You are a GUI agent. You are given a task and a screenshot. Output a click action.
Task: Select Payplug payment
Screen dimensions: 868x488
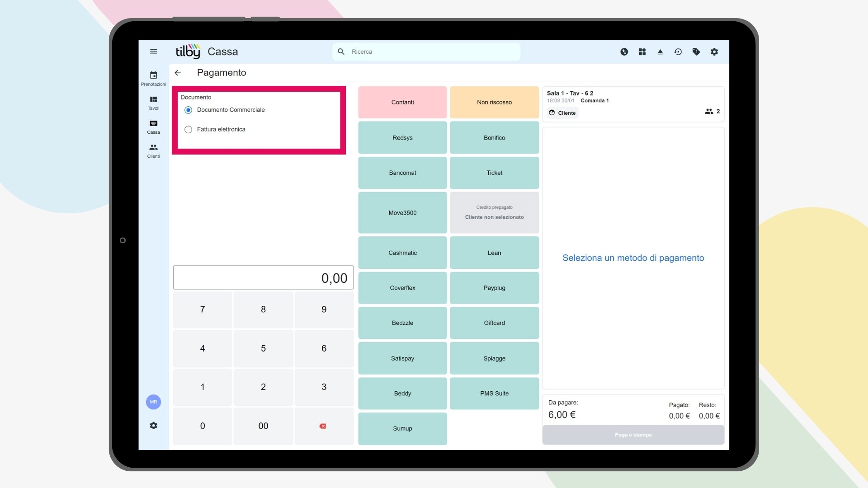point(494,288)
